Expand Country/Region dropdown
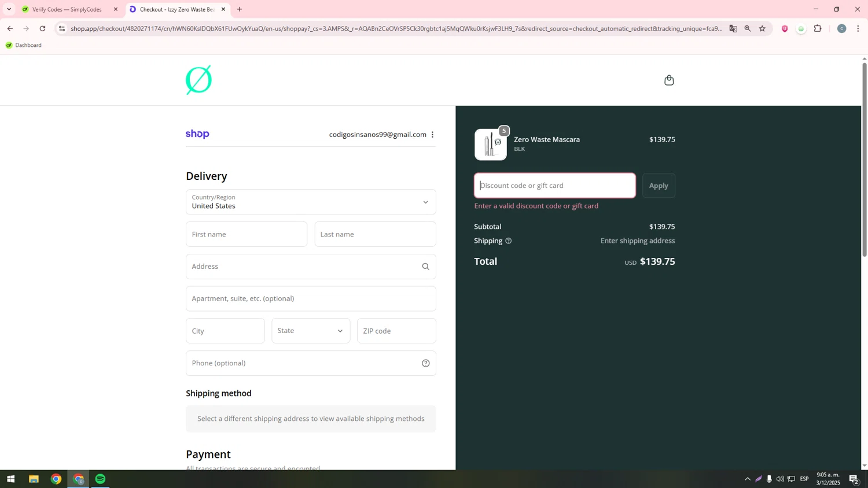The height and width of the screenshot is (488, 868). click(x=311, y=202)
